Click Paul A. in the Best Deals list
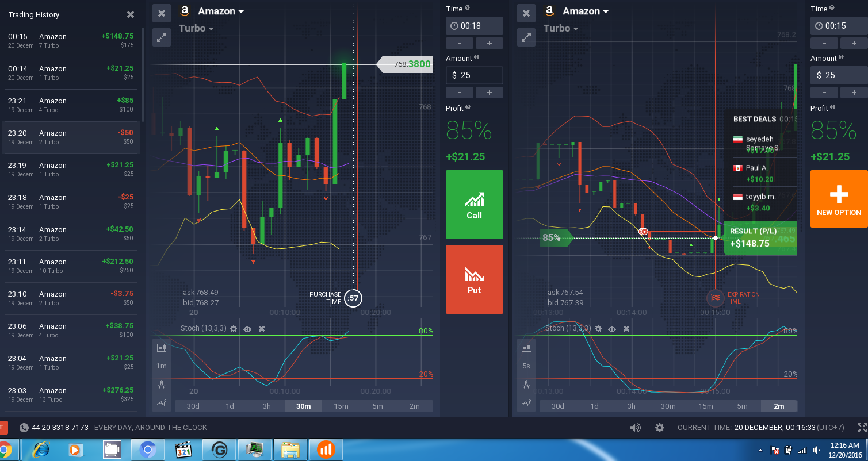This screenshot has height=461, width=868. (x=756, y=168)
